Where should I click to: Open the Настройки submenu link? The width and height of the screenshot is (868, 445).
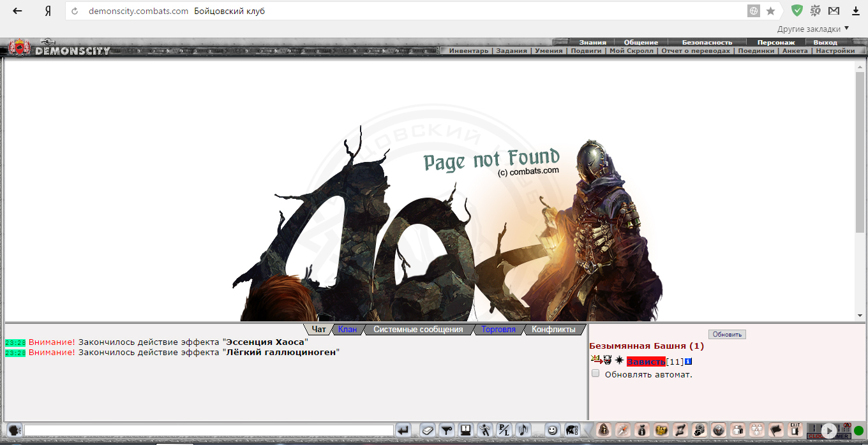[835, 51]
